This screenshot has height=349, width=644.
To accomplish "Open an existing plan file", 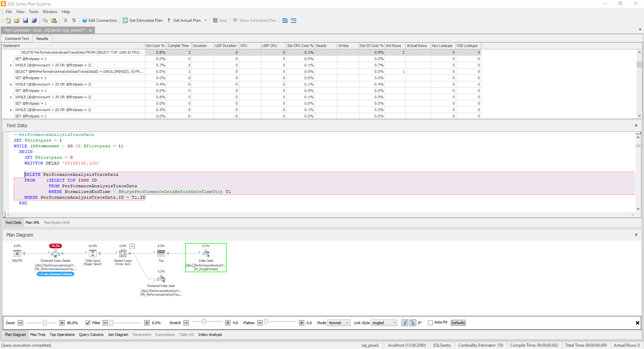I will 17,20.
